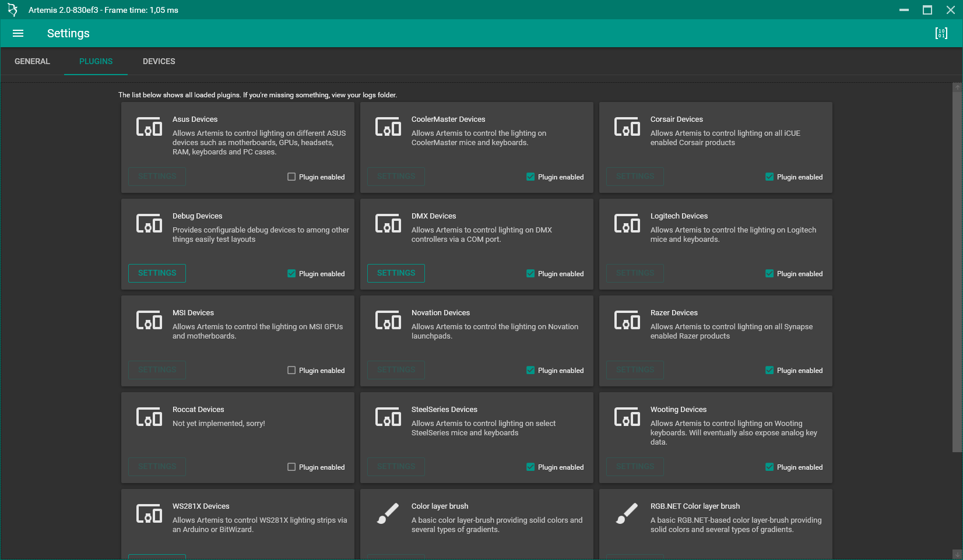Click the MSI Devices plugin icon
963x560 pixels.
149,320
